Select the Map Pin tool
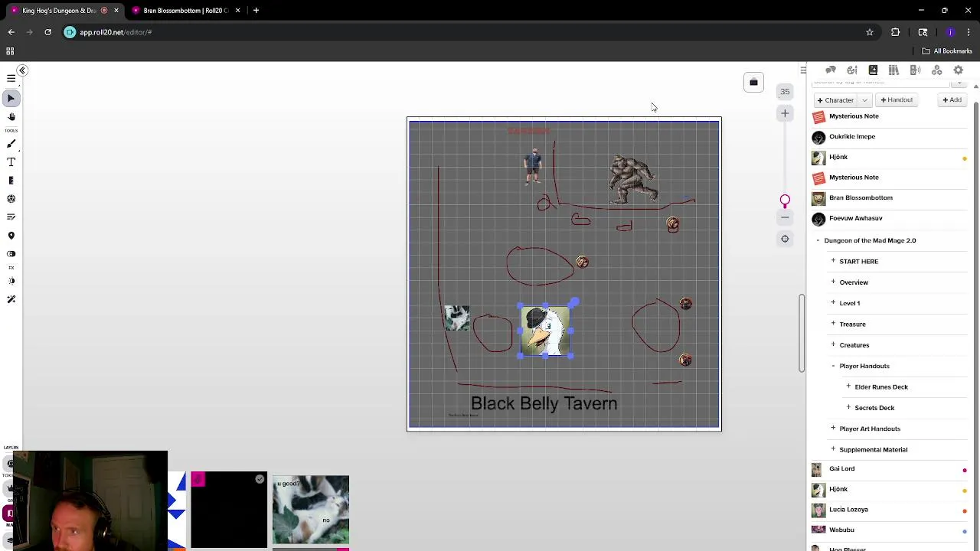Image resolution: width=980 pixels, height=551 pixels. click(11, 236)
